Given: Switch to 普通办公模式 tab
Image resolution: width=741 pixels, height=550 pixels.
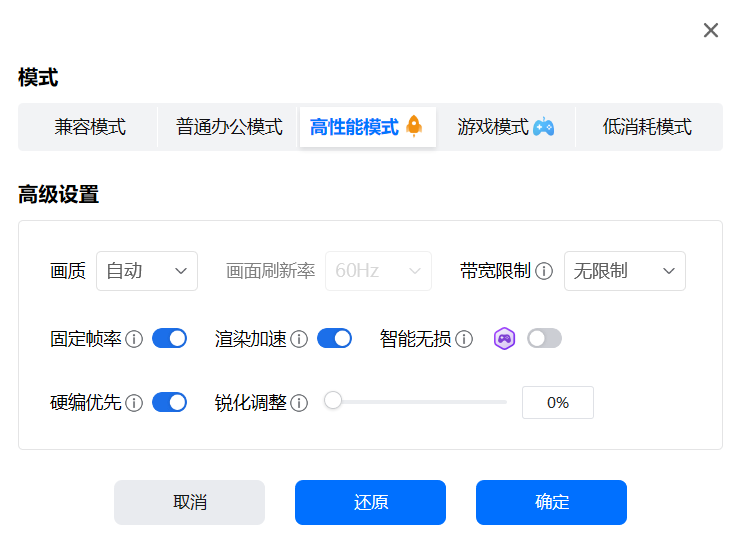Looking at the screenshot, I should click(x=229, y=127).
